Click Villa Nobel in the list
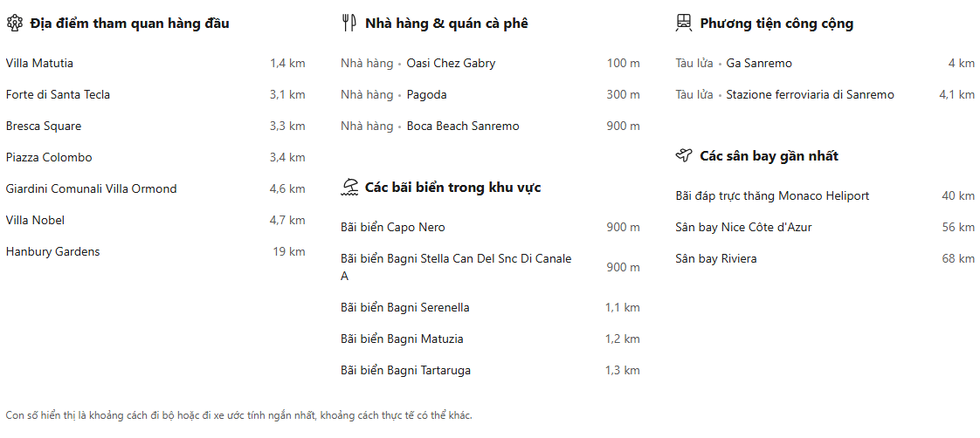The height and width of the screenshot is (438, 980). pyautogui.click(x=35, y=221)
